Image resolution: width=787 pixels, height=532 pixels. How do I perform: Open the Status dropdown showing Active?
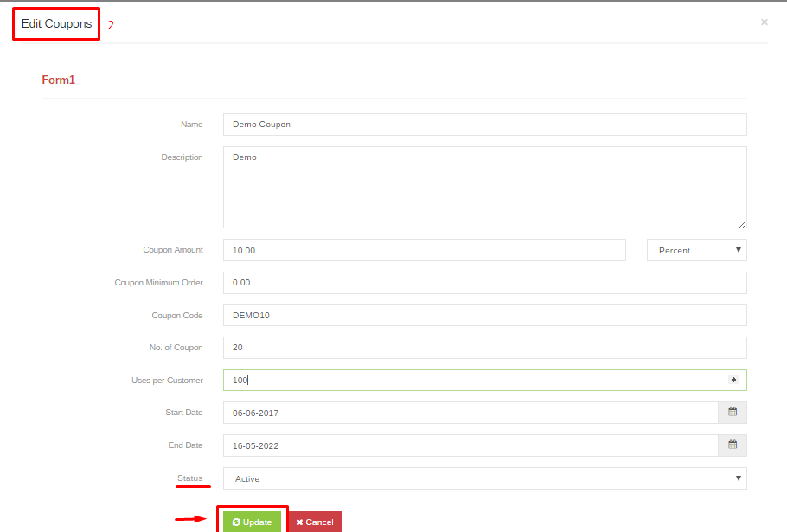coord(485,478)
